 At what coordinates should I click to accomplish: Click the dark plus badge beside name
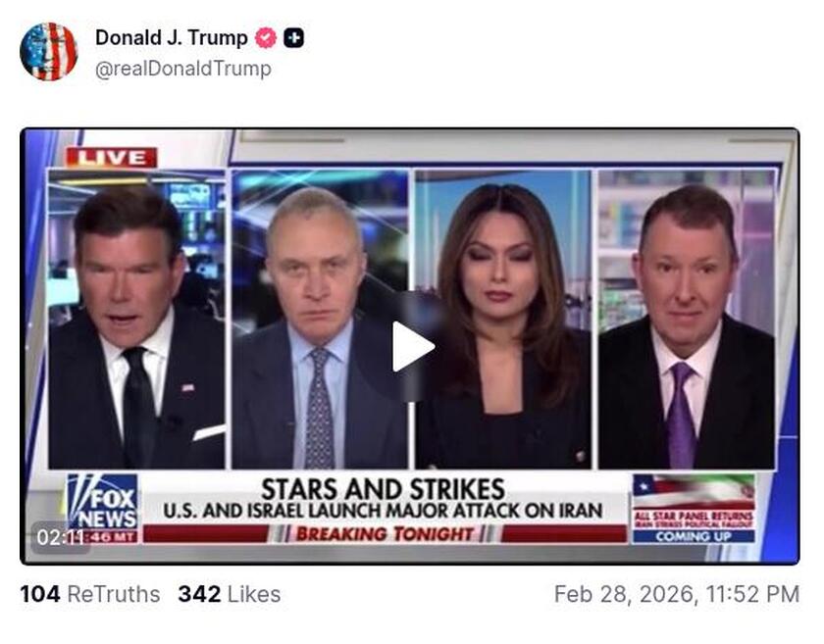[293, 38]
